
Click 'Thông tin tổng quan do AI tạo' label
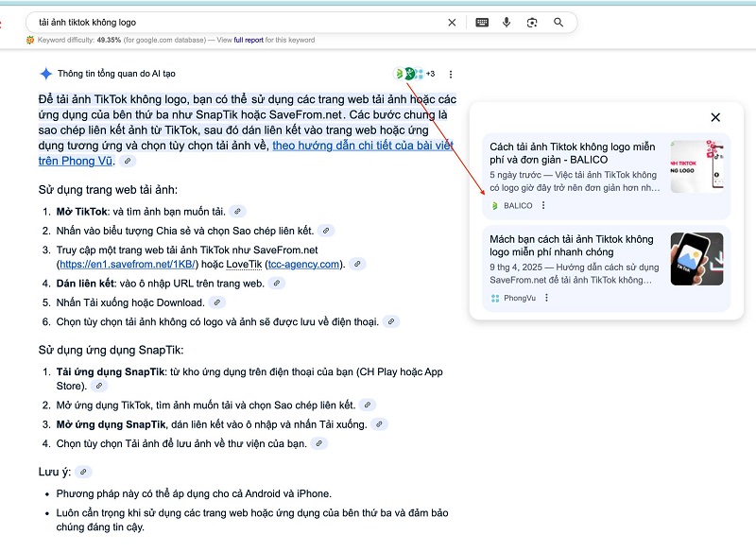[x=116, y=74]
